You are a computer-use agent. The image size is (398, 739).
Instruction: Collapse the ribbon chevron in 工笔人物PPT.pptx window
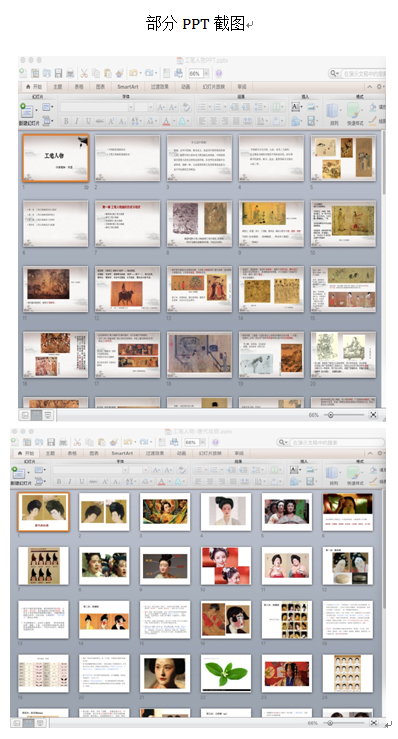pyautogui.click(x=370, y=87)
